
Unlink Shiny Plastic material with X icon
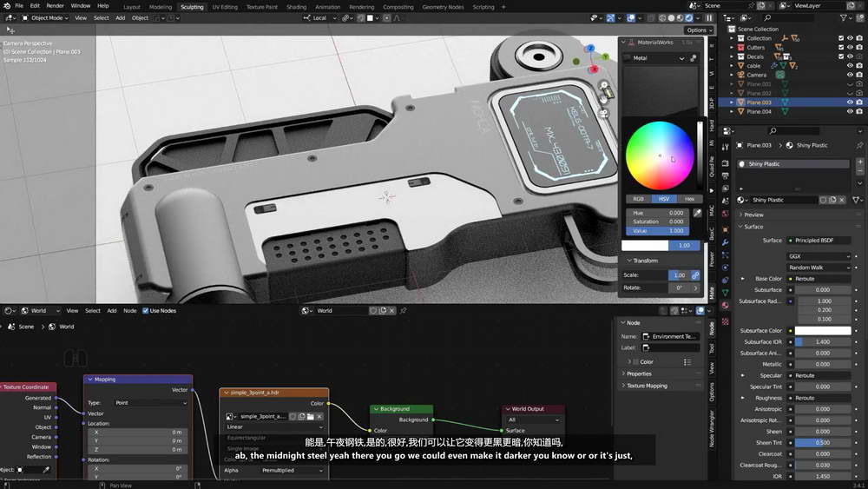842,200
